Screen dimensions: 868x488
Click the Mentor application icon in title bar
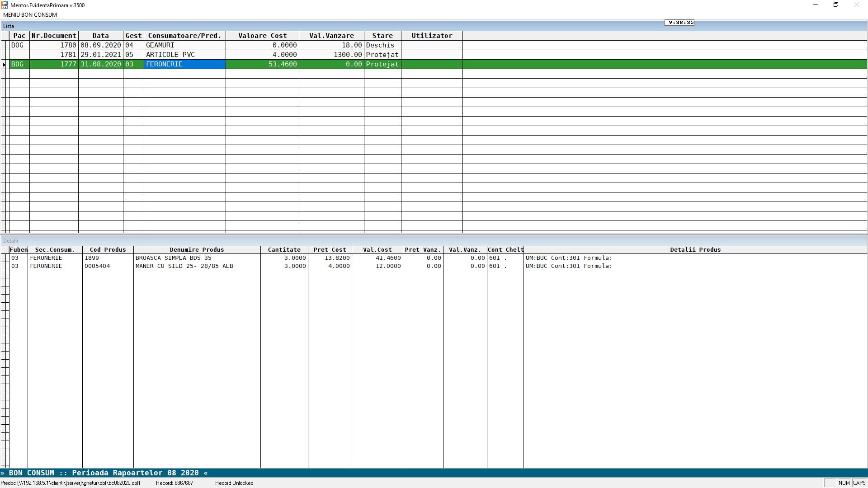[x=5, y=5]
